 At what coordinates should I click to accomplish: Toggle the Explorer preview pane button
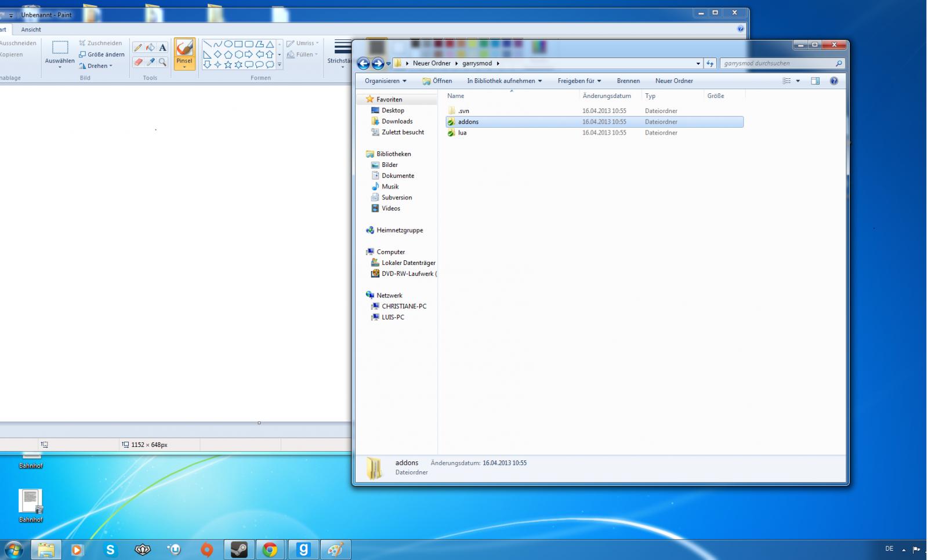click(x=815, y=81)
